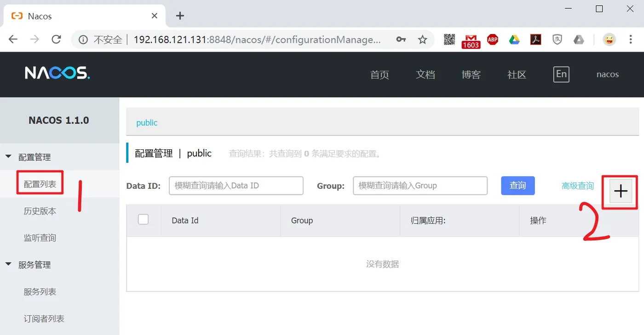
Task: Collapse the 服务管理 sidebar section
Action: (8, 264)
